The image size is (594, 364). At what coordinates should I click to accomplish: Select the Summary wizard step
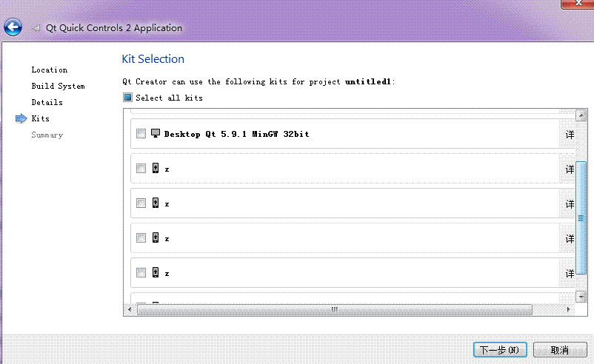coord(47,135)
